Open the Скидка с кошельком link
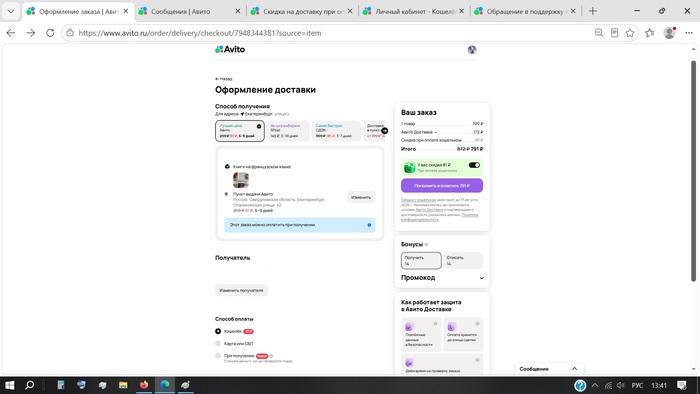Image resolution: width=700 pixels, height=394 pixels. click(x=418, y=200)
